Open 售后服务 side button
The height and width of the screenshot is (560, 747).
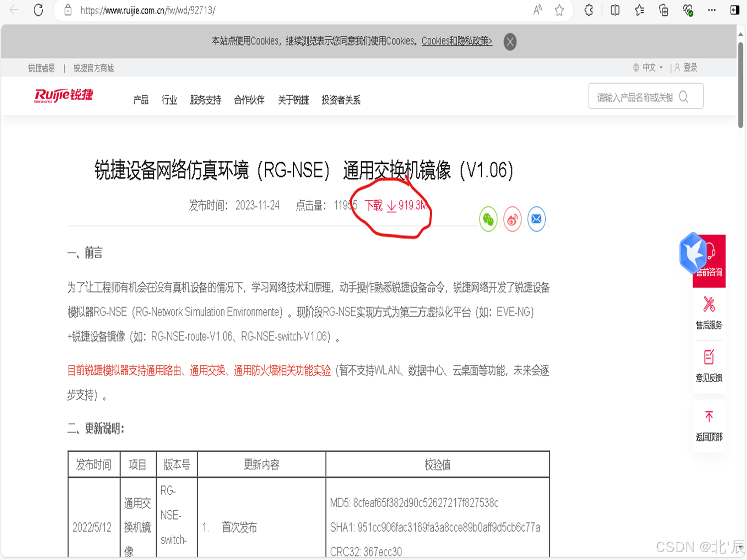click(709, 313)
